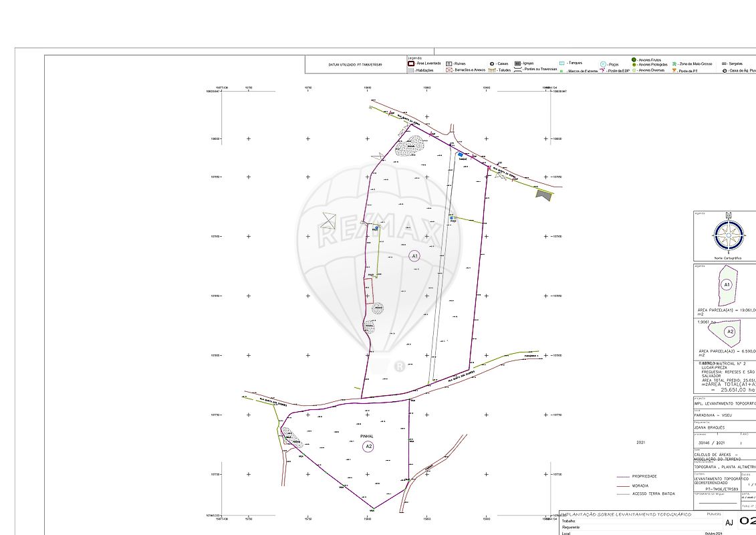Select the Ruínas legend symbol
This screenshot has height=535, width=756.
449,64
